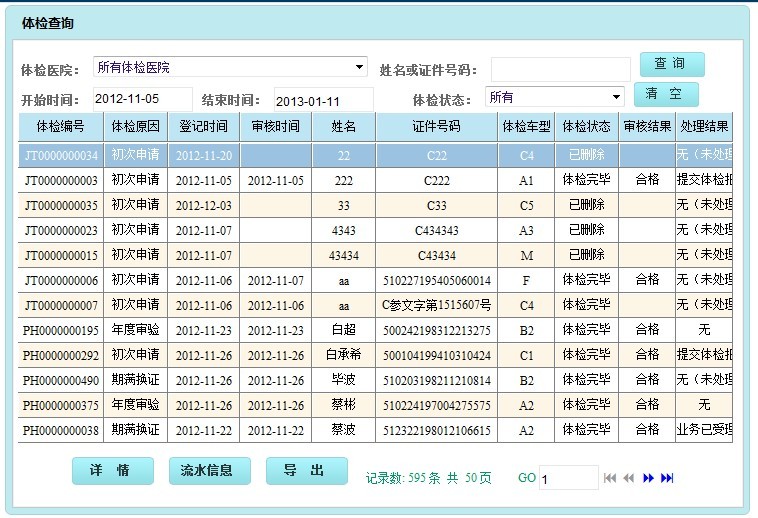Click ID cell C434343
Screen dimensions: 758x518
[x=437, y=230]
